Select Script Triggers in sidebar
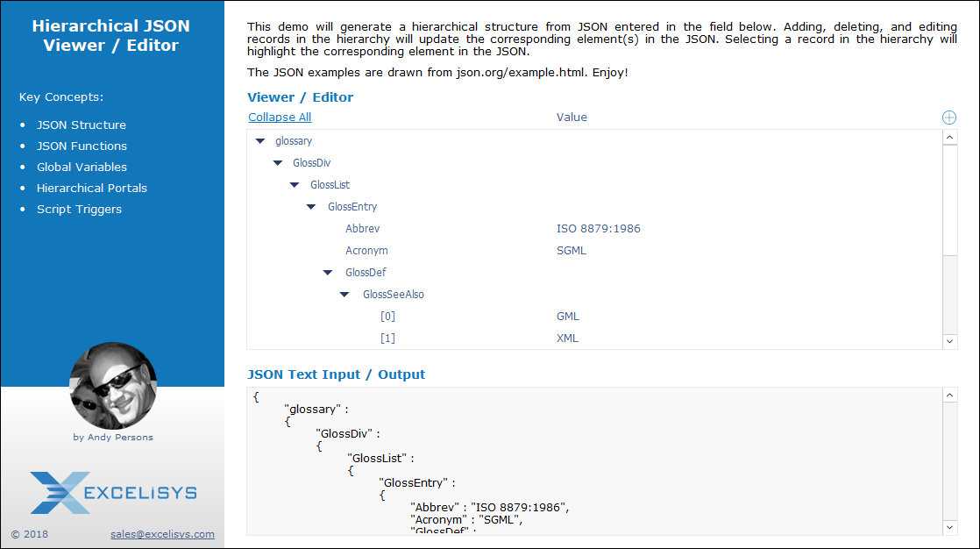The width and height of the screenshot is (980, 549). (79, 210)
